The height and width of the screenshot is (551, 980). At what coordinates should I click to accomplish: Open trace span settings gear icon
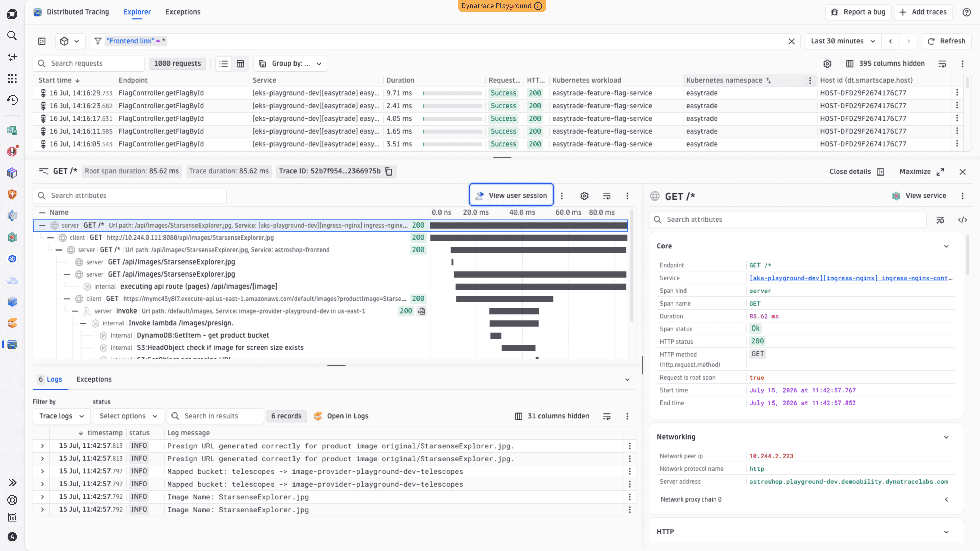pos(584,195)
